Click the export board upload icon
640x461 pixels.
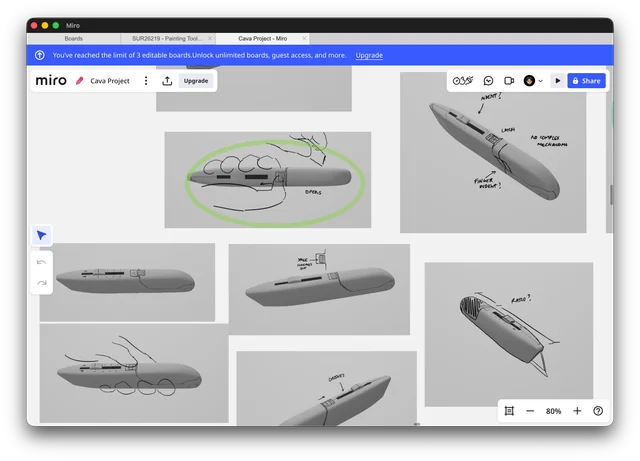[x=167, y=81]
